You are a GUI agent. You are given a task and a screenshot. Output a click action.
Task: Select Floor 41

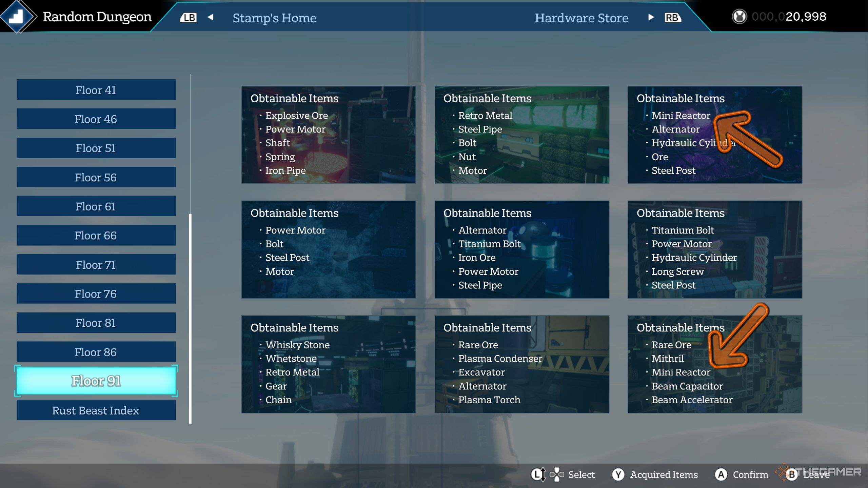click(96, 90)
